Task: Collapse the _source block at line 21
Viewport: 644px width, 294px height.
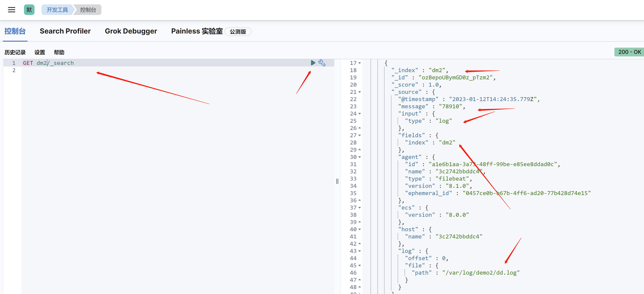Action: (360, 92)
